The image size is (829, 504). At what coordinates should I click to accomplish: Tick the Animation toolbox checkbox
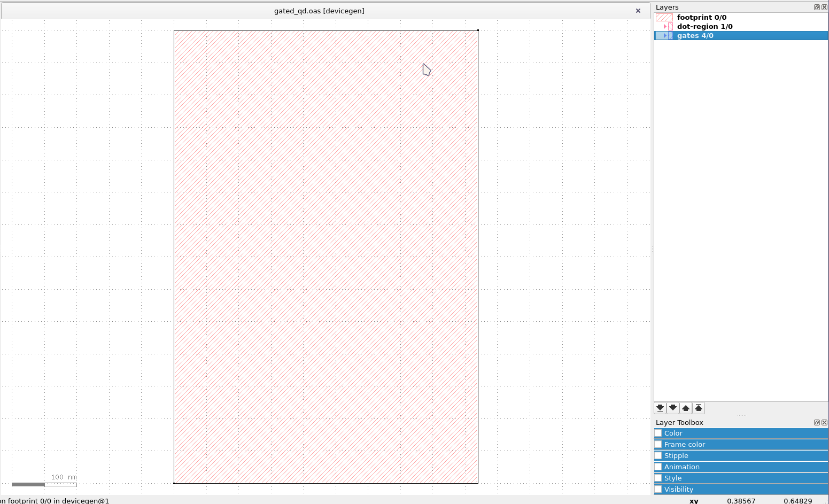click(x=658, y=467)
